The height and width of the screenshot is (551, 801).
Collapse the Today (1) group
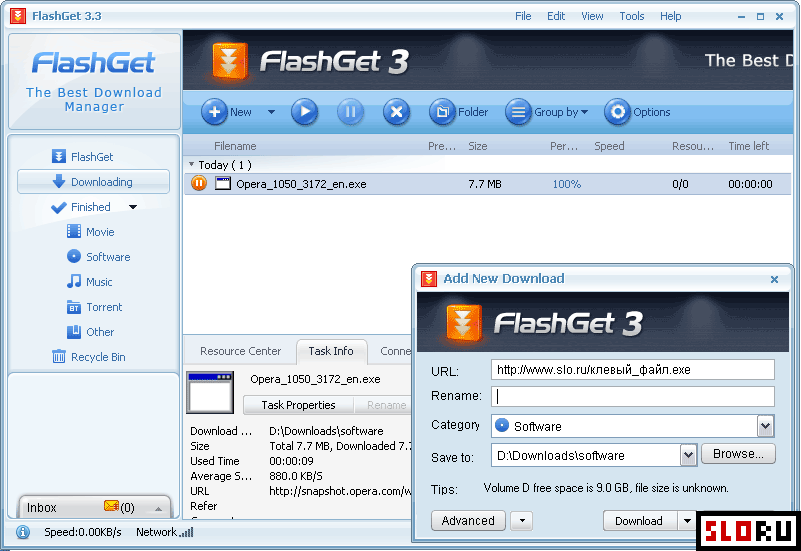pyautogui.click(x=191, y=164)
